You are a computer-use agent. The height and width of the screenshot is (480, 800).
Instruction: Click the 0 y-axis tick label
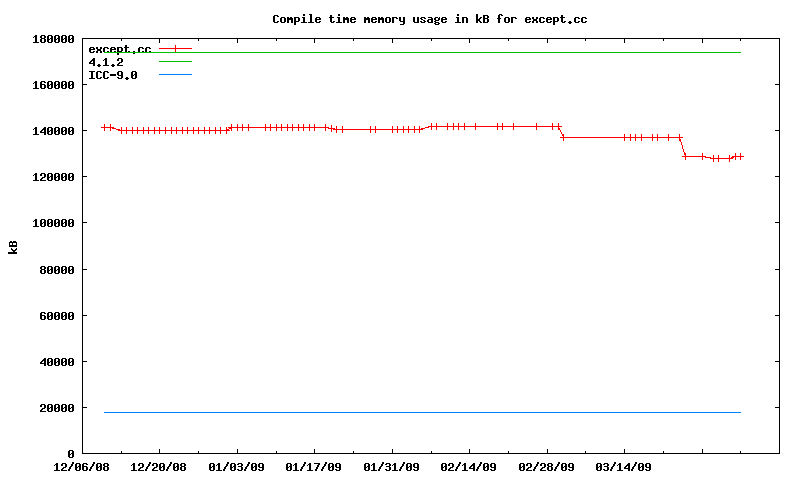[71, 454]
